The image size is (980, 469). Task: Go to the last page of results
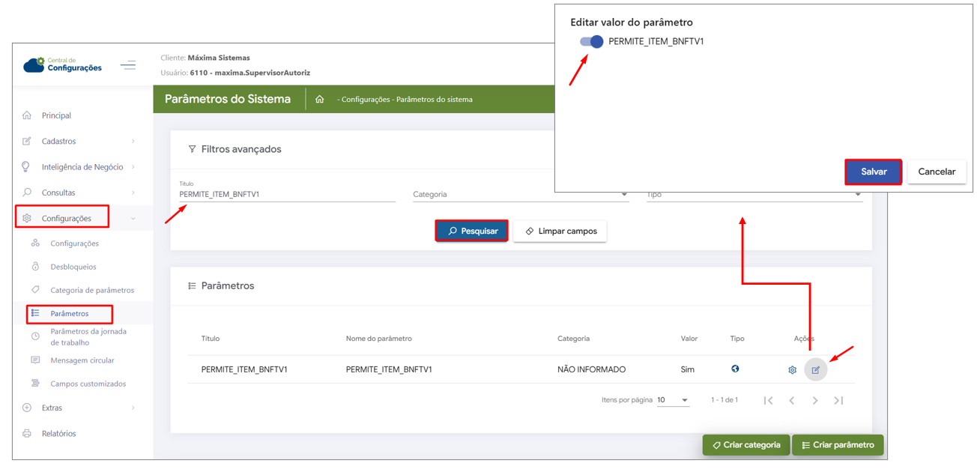tap(838, 400)
